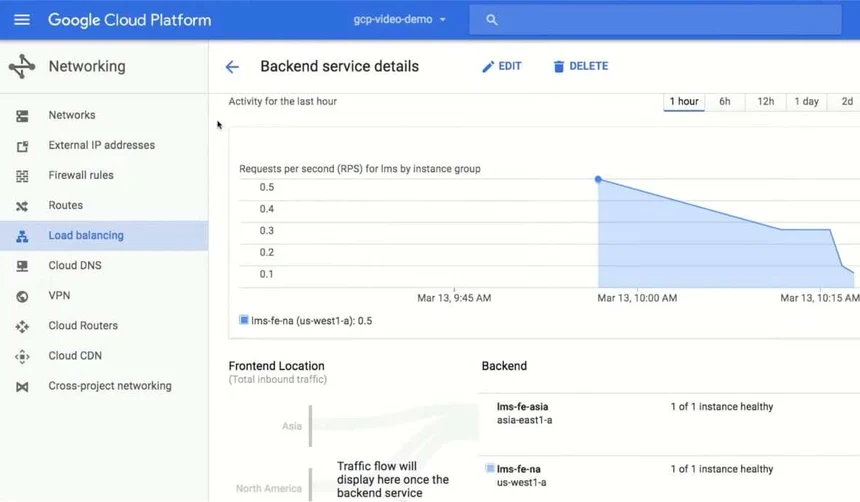Click the EDIT button label

click(510, 66)
